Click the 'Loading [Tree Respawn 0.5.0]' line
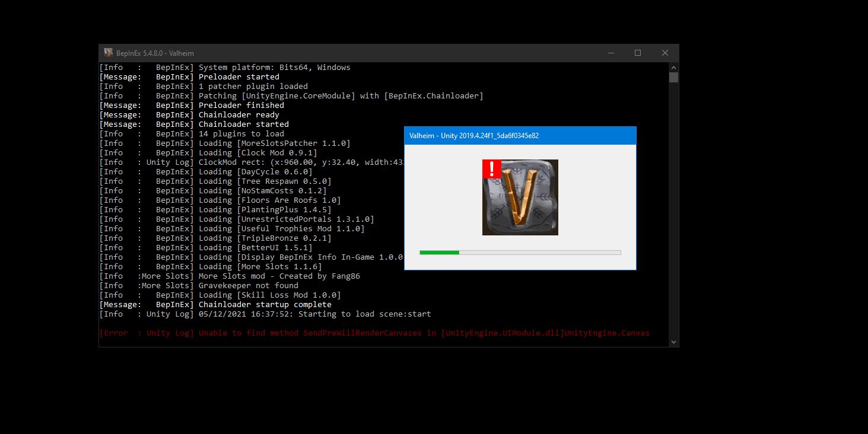 click(215, 181)
